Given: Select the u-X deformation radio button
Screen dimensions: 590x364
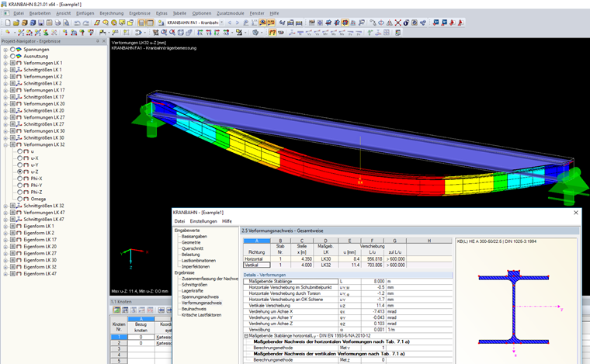Looking at the screenshot, I should click(19, 158).
